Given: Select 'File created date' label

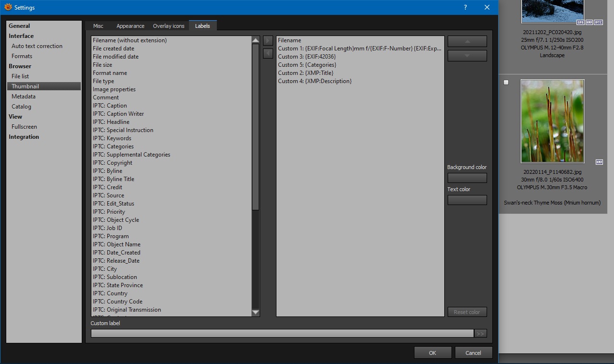Looking at the screenshot, I should click(x=113, y=49).
